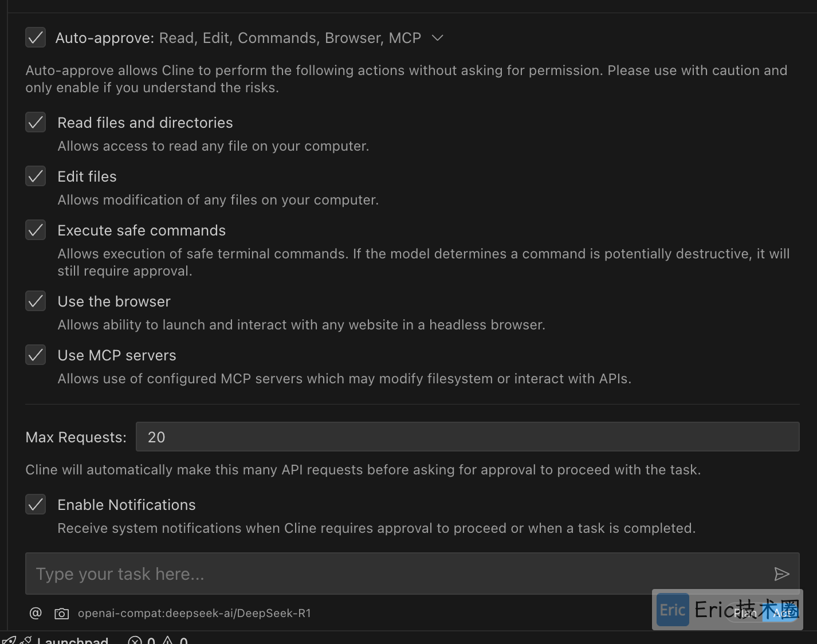Collapse the Auto-approve settings chevron
This screenshot has width=817, height=644.
[438, 38]
